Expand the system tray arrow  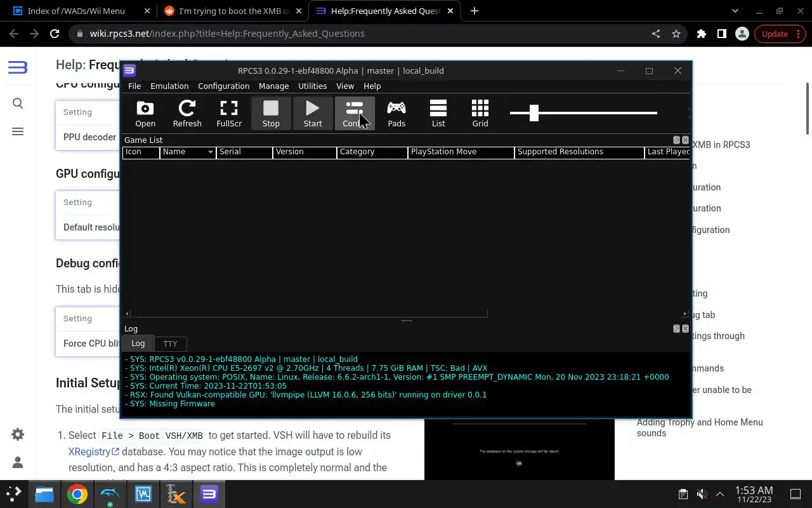720,494
